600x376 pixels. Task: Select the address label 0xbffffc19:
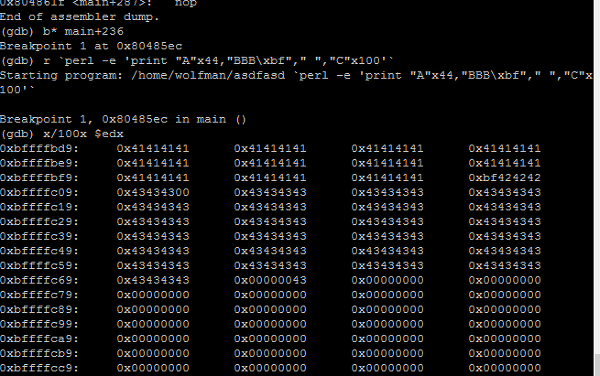pyautogui.click(x=39, y=207)
